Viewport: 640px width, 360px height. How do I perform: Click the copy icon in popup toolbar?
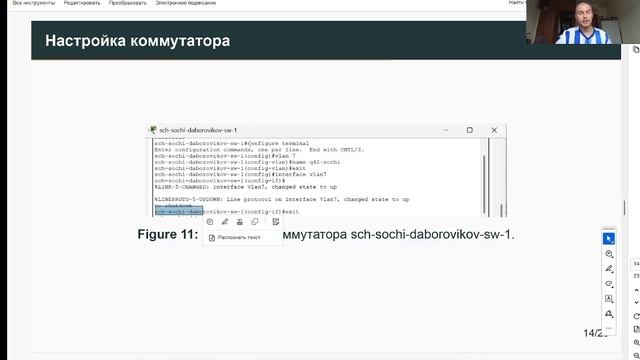pos(255,222)
